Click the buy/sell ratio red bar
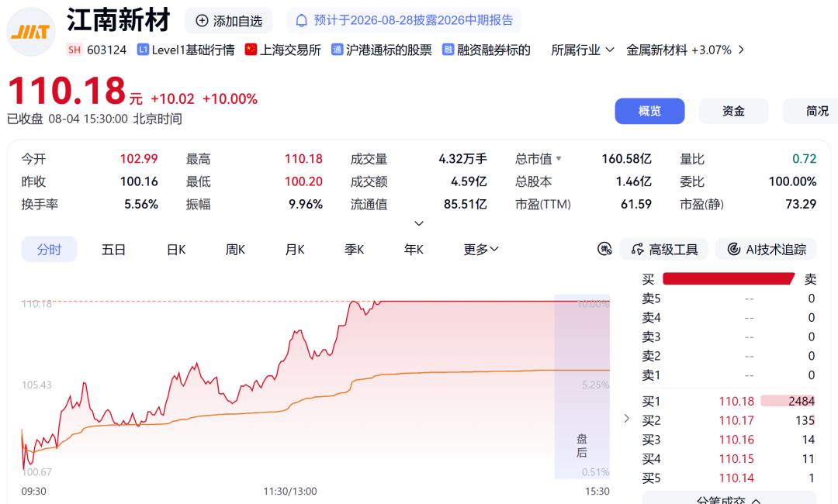 coord(729,278)
